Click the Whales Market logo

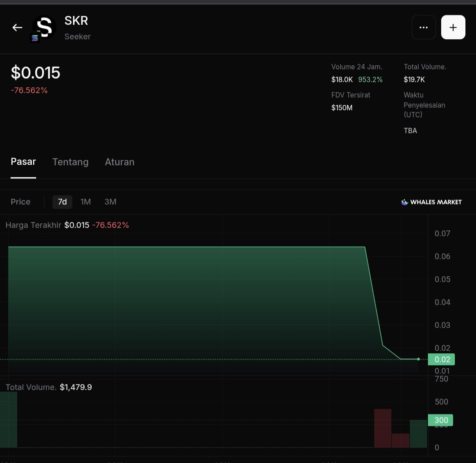point(431,202)
